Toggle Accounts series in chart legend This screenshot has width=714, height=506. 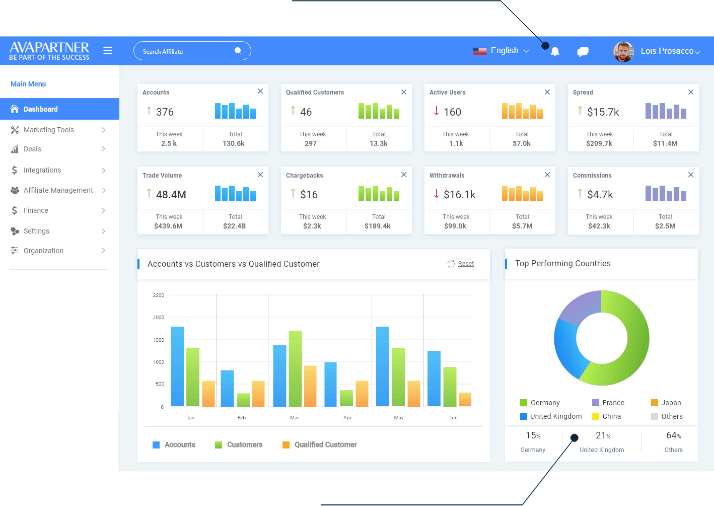(x=157, y=444)
